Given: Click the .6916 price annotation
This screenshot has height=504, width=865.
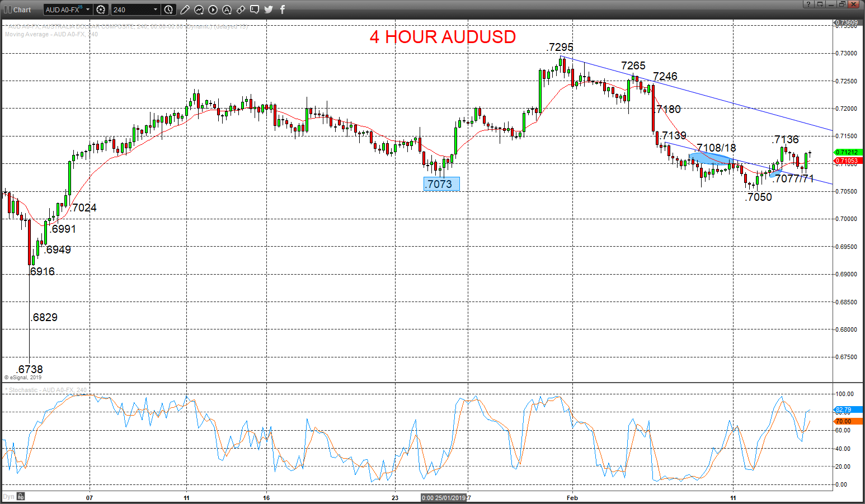Looking at the screenshot, I should click(42, 271).
